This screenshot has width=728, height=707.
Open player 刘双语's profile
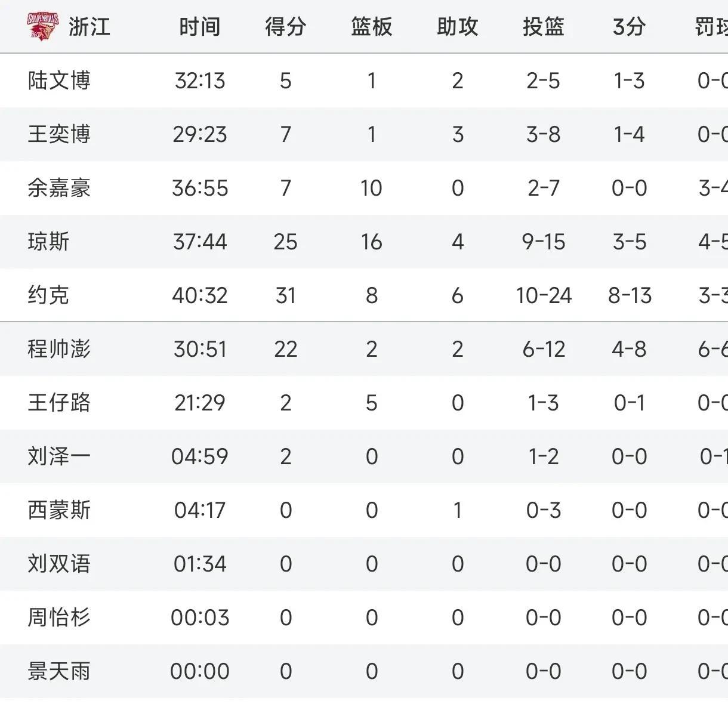[x=59, y=564]
